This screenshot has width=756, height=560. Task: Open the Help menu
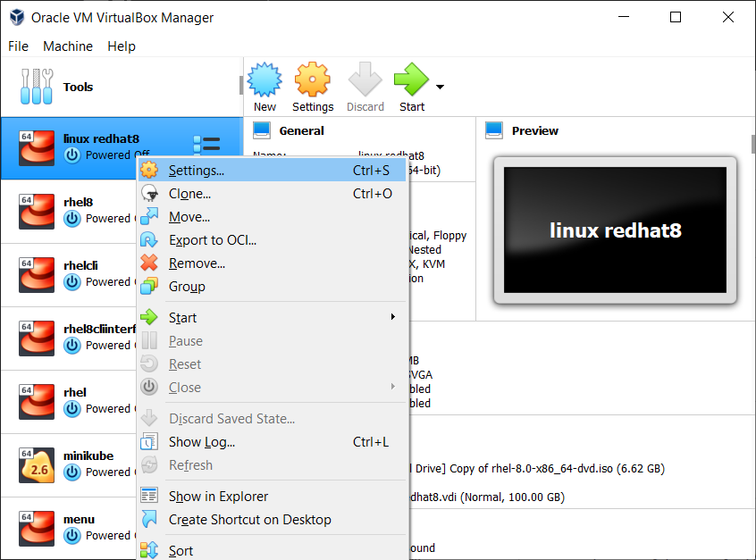[x=122, y=46]
